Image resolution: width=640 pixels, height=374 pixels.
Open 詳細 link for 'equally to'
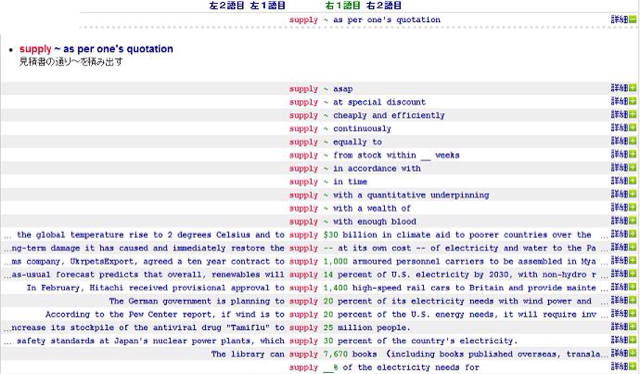620,140
